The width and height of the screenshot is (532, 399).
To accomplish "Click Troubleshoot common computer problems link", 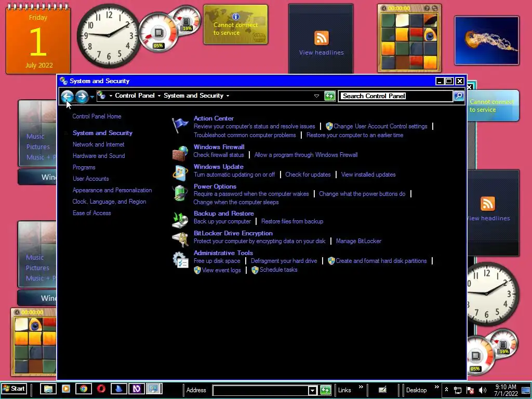I will click(x=245, y=135).
